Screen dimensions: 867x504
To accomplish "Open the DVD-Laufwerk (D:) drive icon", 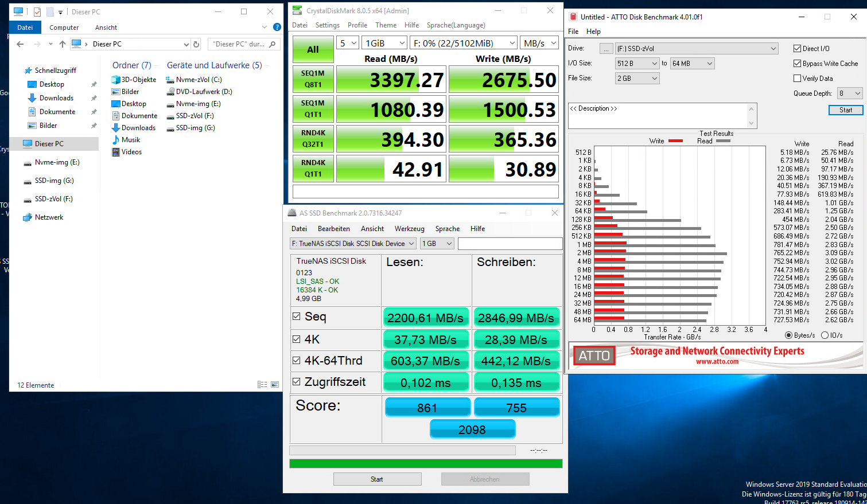I will click(170, 92).
